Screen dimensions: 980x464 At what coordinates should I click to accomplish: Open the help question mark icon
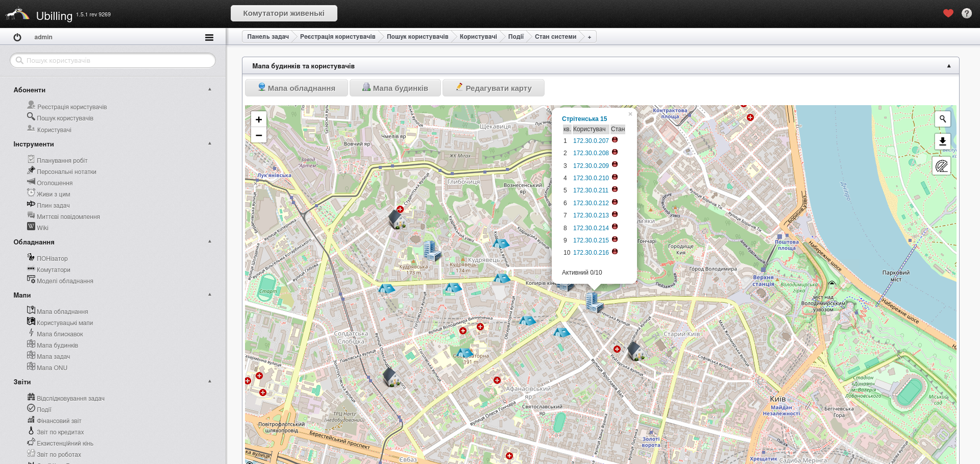point(966,13)
